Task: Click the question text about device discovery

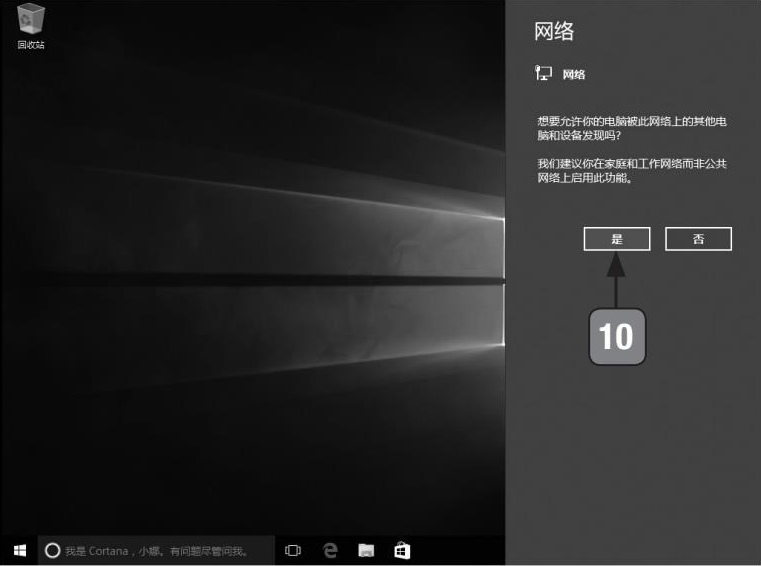Action: [x=631, y=128]
